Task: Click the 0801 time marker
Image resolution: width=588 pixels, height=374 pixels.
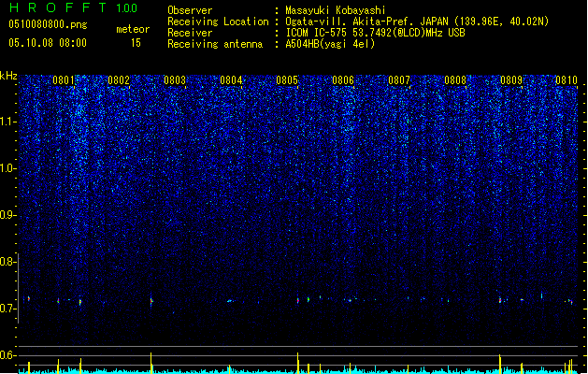Action: click(64, 80)
